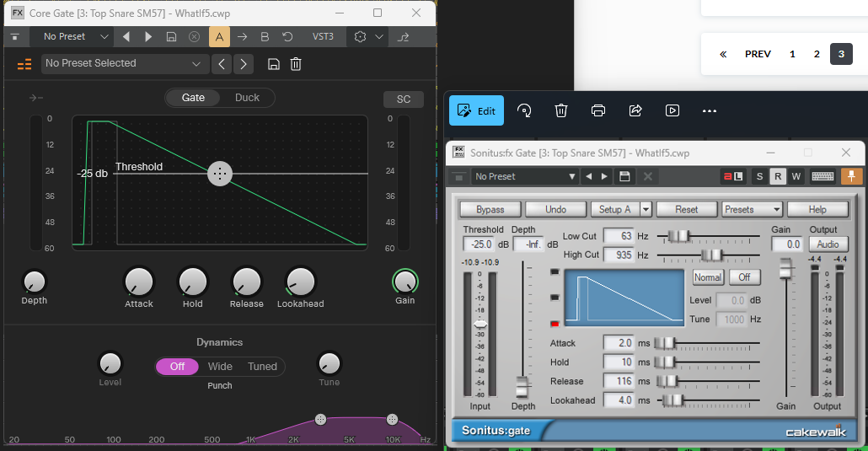
Task: Click the save preset icon beside No Preset Selected
Action: coord(273,64)
